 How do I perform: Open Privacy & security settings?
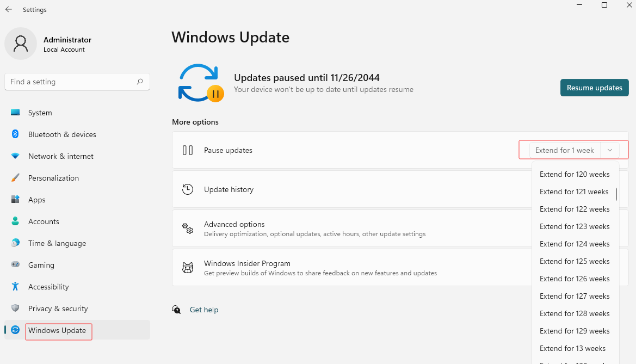coord(77,309)
